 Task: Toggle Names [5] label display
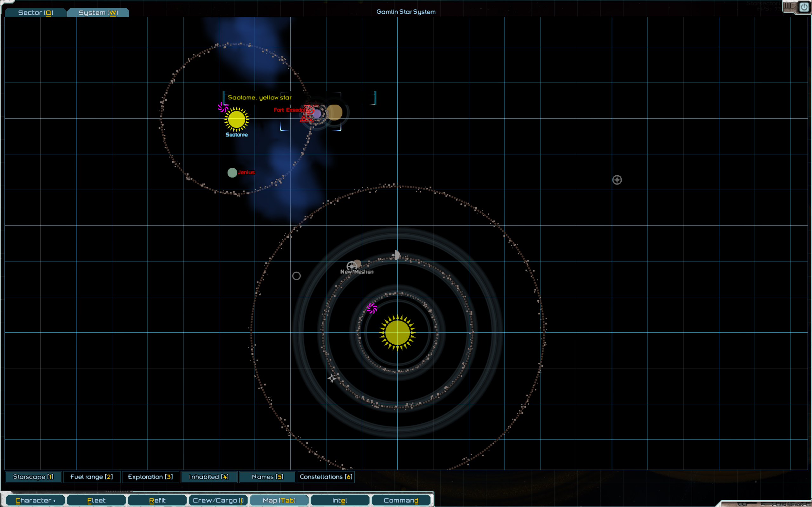click(267, 477)
